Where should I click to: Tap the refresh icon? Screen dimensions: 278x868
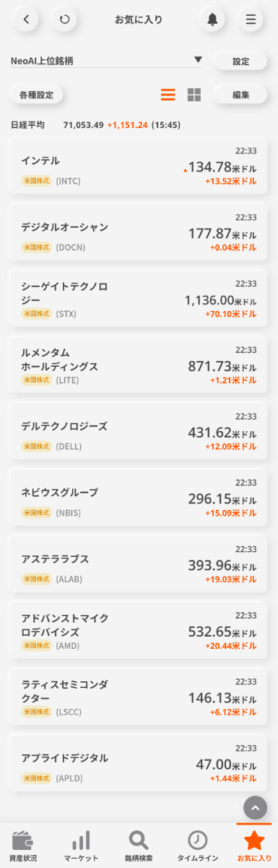coord(65,20)
